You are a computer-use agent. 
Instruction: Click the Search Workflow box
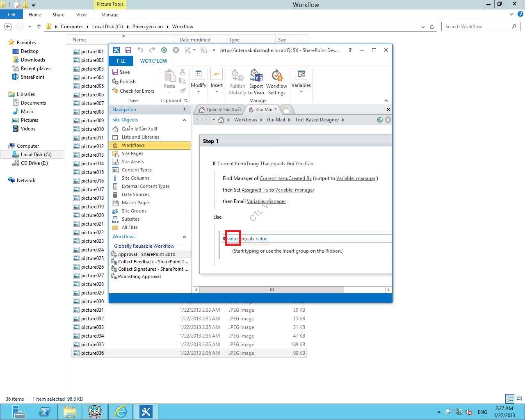477,27
